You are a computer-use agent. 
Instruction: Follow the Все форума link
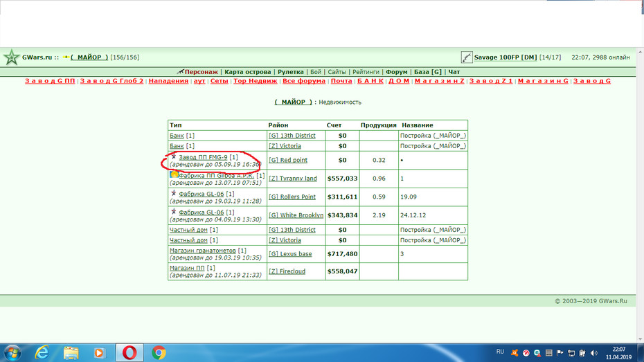[304, 81]
